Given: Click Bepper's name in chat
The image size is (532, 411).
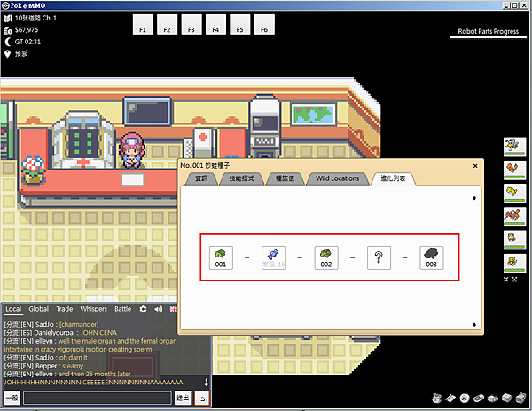Looking at the screenshot, I should tap(46, 366).
